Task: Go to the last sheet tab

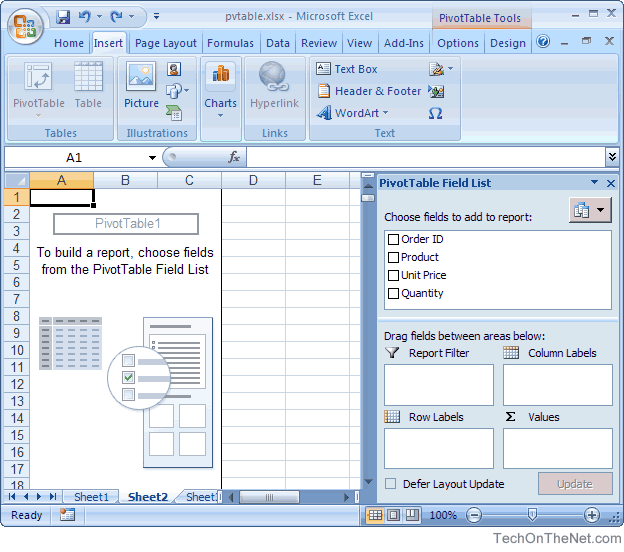Action: 53,497
